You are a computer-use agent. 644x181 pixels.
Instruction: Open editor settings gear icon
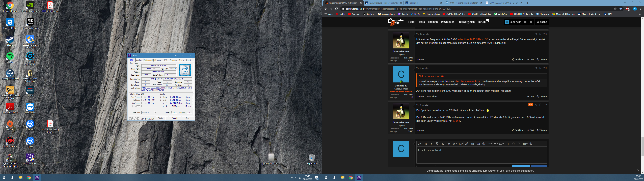click(531, 144)
